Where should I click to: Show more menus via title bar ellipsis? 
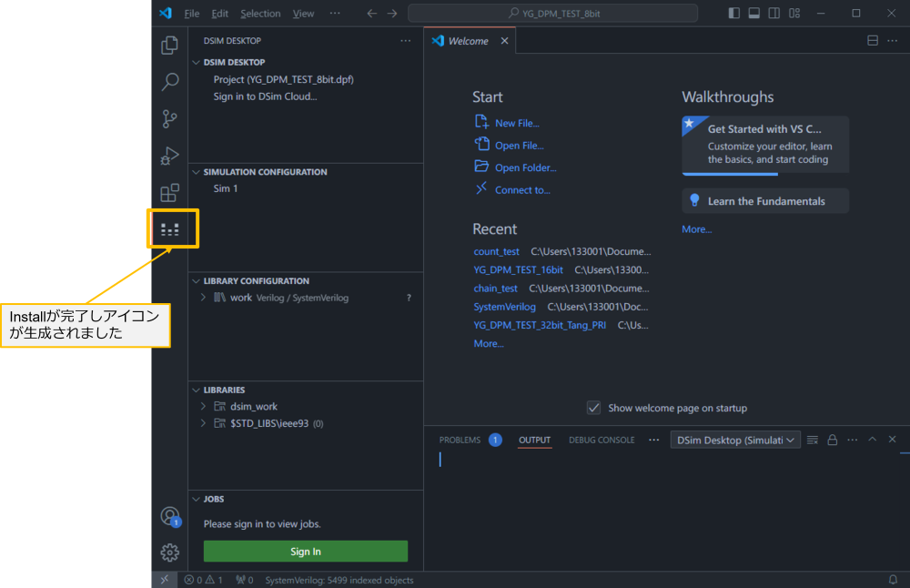pos(335,14)
